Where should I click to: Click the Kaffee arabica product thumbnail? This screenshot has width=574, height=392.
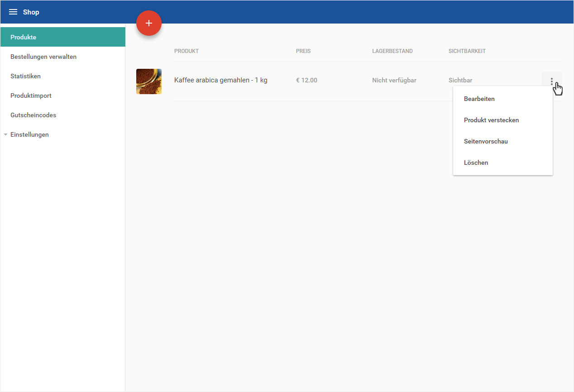tap(149, 81)
